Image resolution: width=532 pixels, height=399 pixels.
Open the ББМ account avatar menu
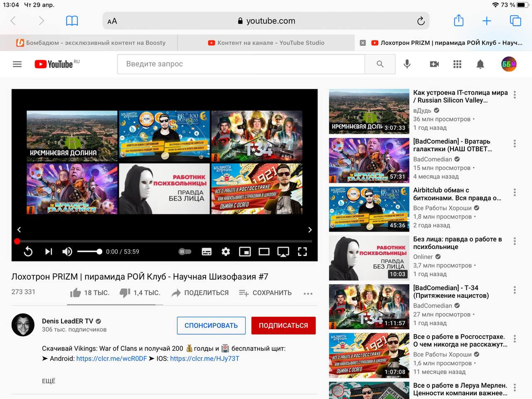[x=509, y=64]
